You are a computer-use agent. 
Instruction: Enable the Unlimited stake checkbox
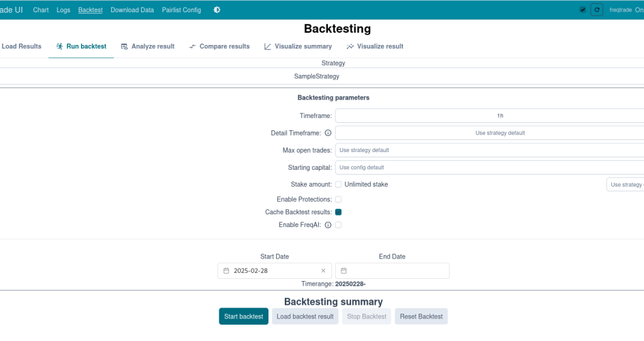pos(338,185)
